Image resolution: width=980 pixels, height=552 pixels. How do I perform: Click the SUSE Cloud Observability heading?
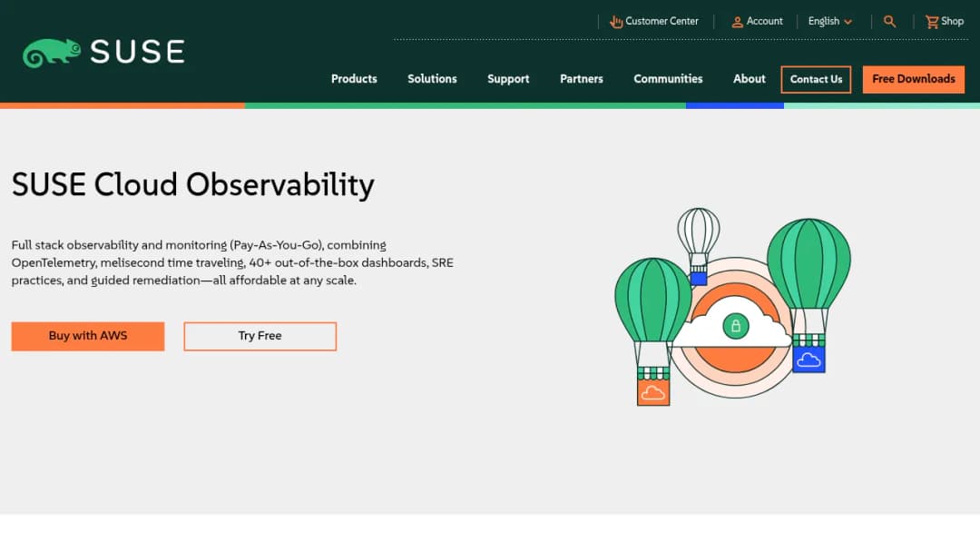click(192, 185)
